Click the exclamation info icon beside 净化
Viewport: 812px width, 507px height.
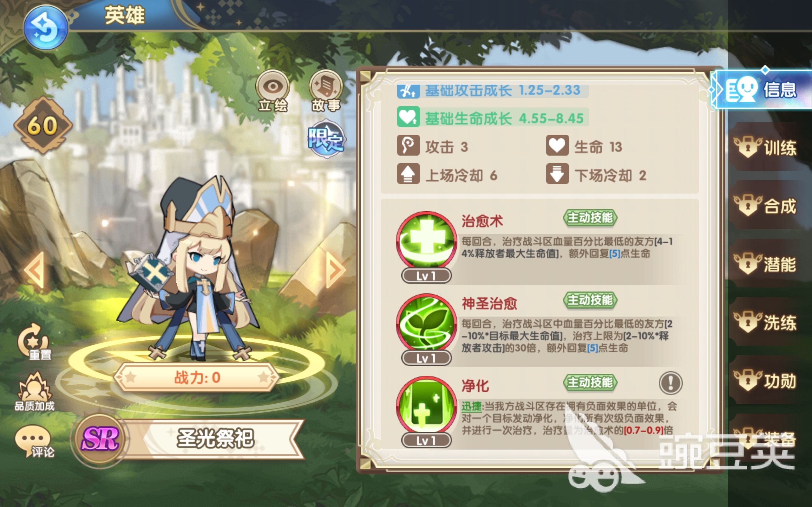point(671,382)
